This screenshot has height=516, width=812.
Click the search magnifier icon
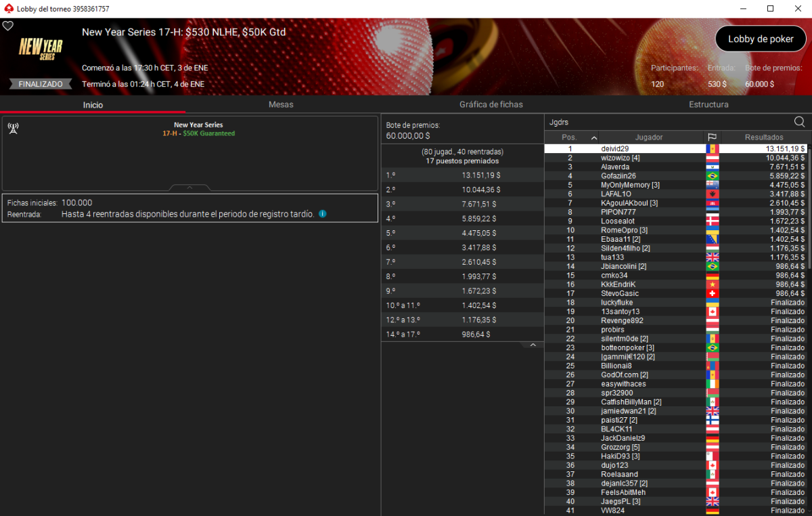799,122
